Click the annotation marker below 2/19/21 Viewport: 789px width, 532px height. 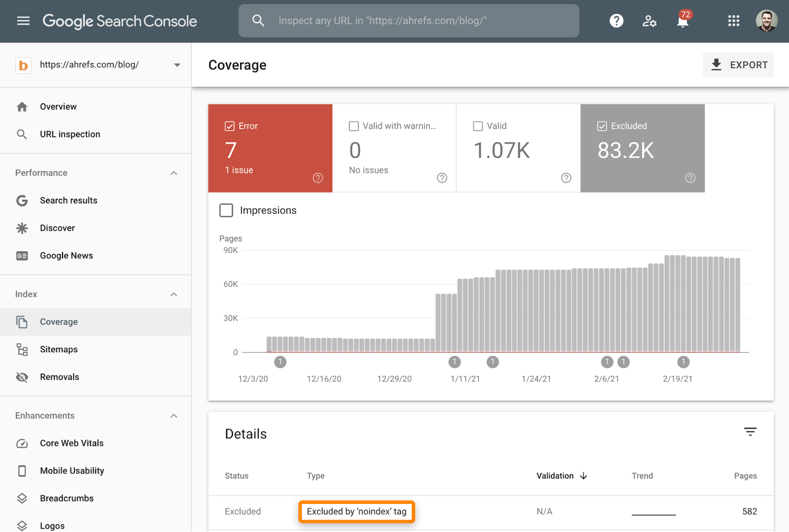pyautogui.click(x=683, y=362)
